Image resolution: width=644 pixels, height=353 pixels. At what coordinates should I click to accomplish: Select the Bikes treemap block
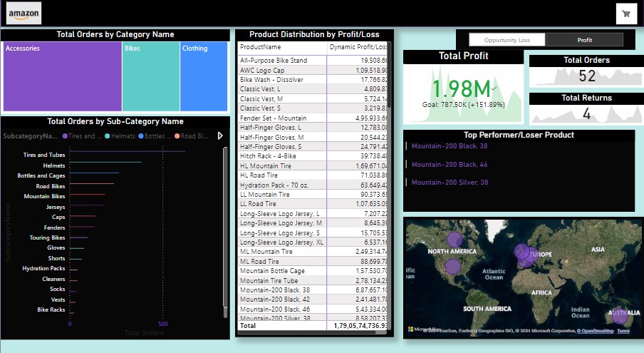151,76
